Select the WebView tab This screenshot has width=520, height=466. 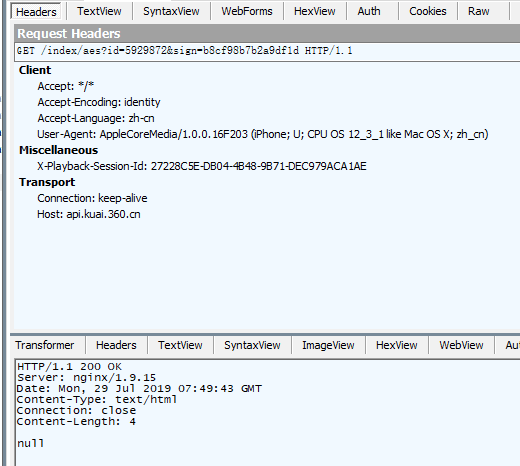(461, 345)
